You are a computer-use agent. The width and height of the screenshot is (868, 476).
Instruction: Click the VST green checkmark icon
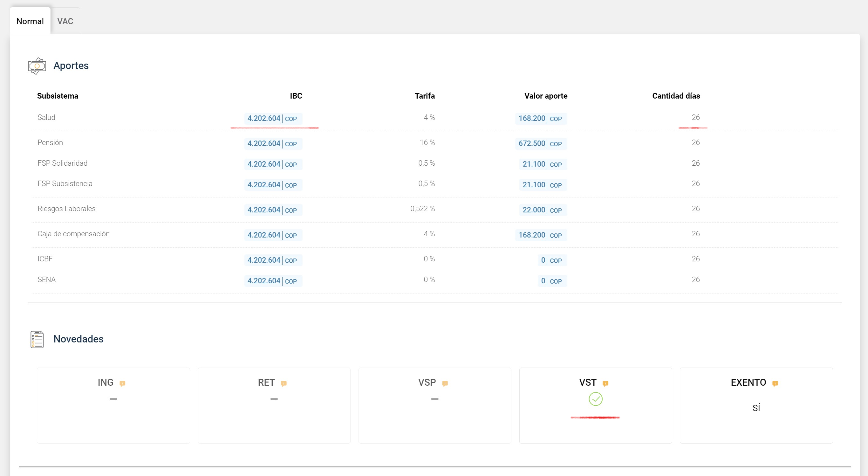coord(596,399)
